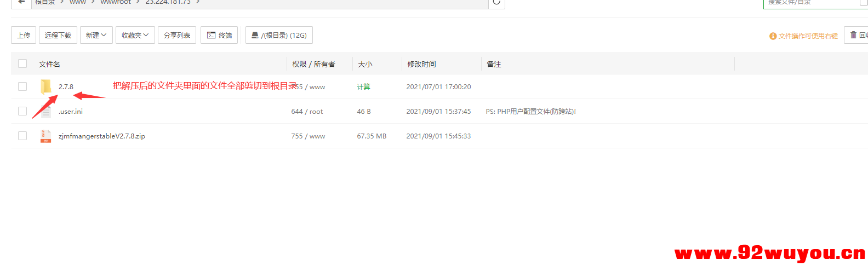Tick the checkbox for folder 2.7.8
The width and height of the screenshot is (868, 266).
[22, 86]
